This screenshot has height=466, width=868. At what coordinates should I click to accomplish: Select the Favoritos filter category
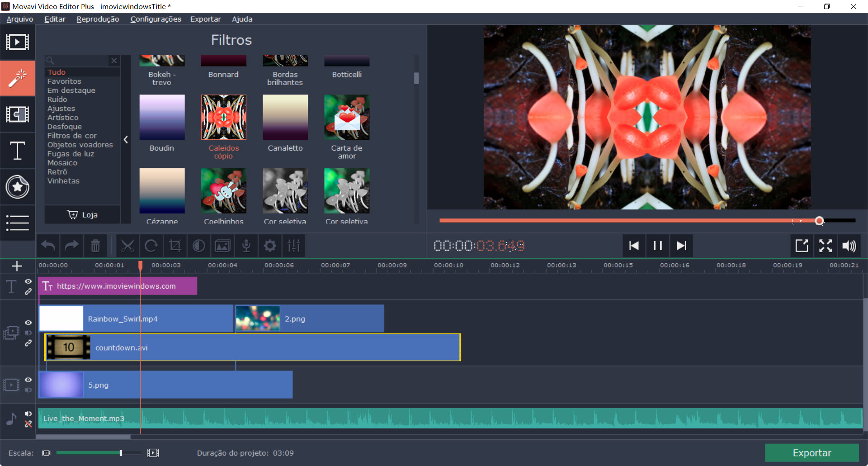[64, 81]
